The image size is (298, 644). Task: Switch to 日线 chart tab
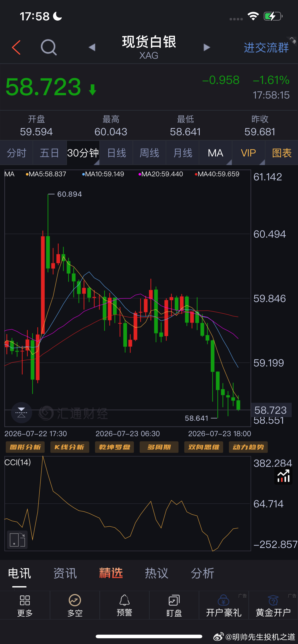[116, 153]
